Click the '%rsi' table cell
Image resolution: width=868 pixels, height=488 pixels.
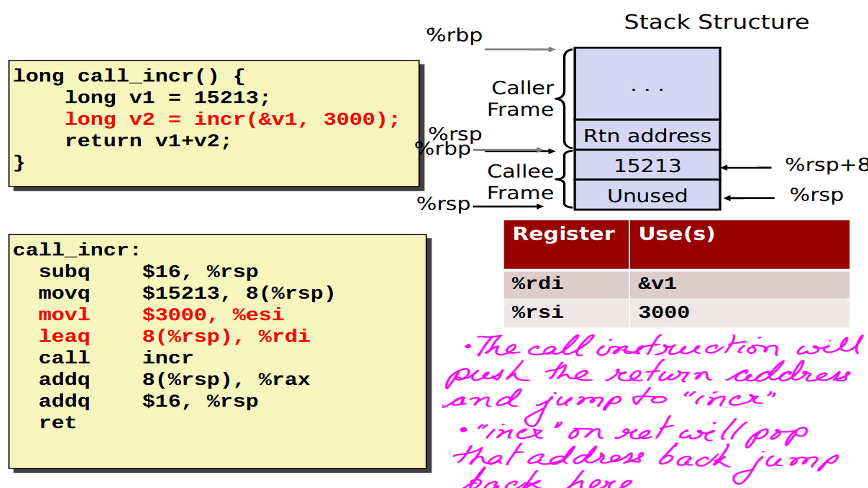[x=566, y=313]
